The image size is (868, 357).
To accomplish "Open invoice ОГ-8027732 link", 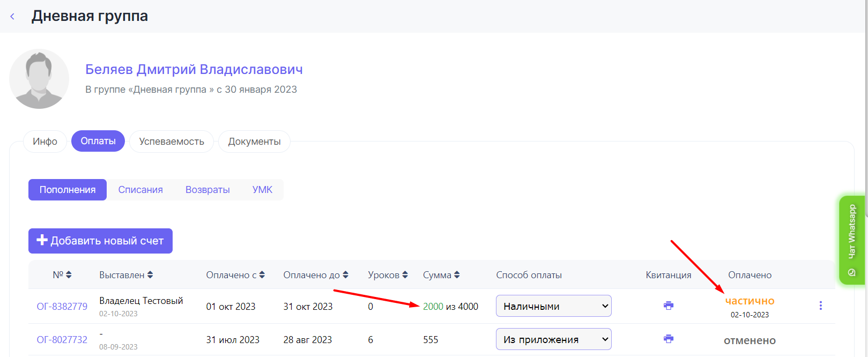I will tap(62, 340).
